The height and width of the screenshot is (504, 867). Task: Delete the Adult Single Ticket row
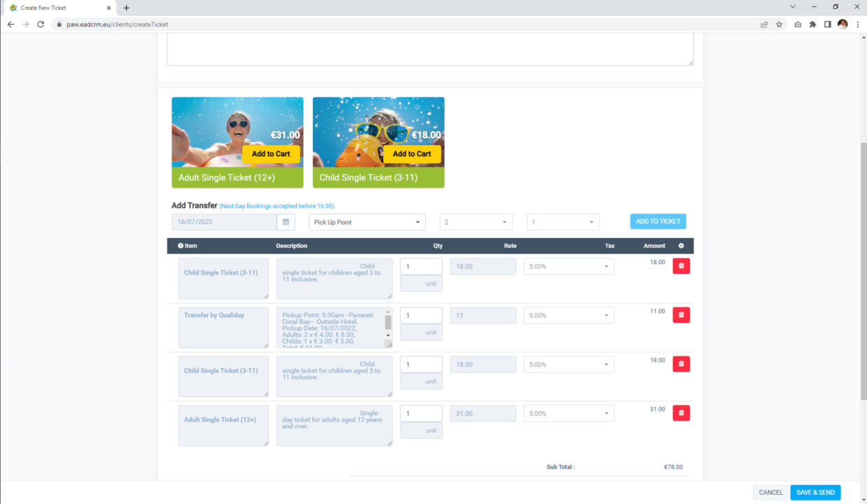click(x=681, y=413)
